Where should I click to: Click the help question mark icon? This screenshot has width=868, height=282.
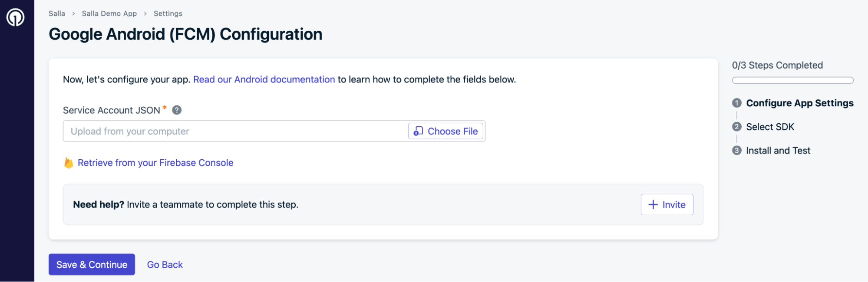(x=177, y=110)
